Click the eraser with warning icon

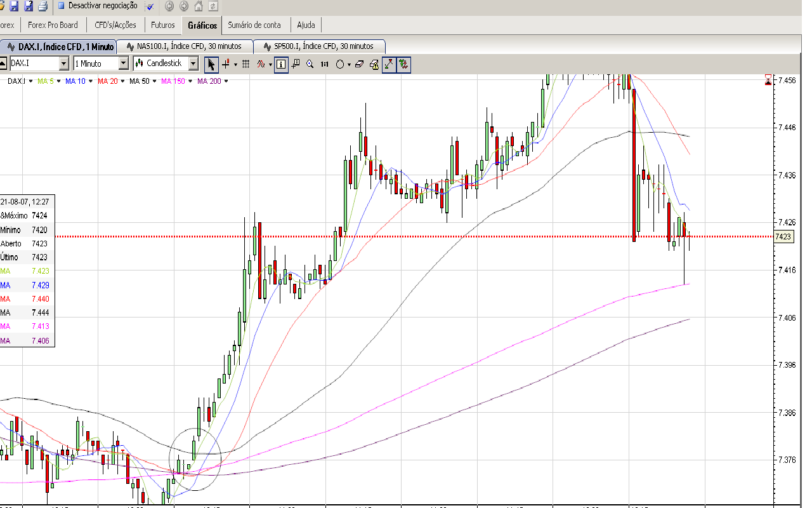(374, 64)
